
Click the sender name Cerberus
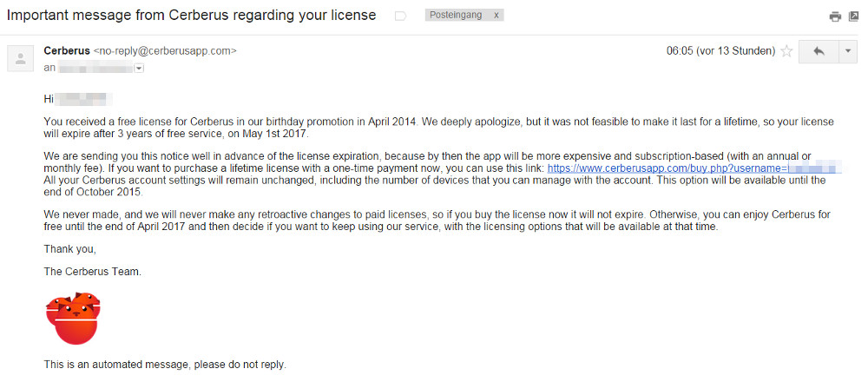(x=67, y=51)
